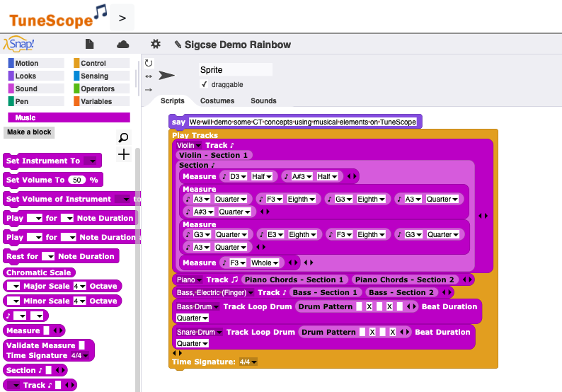Open Bass Drum Beat Duration Quarter dropdown
562x392 pixels.
193,318
